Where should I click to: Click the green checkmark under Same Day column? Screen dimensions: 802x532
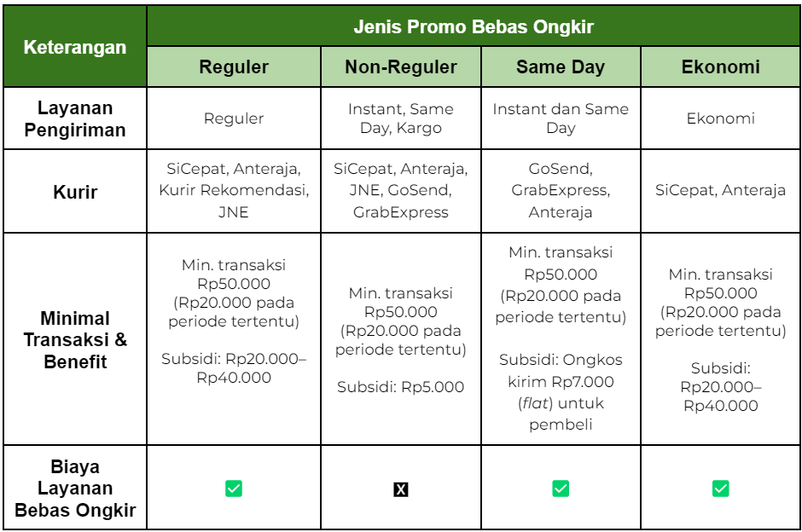click(x=561, y=489)
